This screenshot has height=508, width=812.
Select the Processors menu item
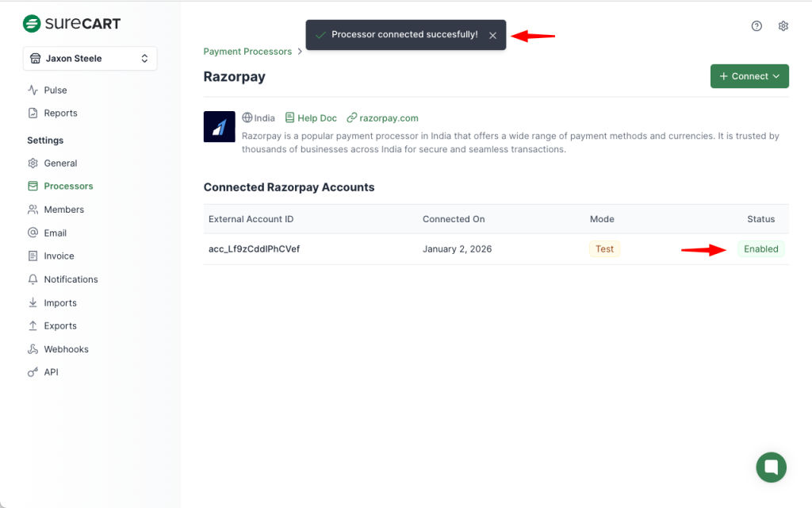(68, 187)
